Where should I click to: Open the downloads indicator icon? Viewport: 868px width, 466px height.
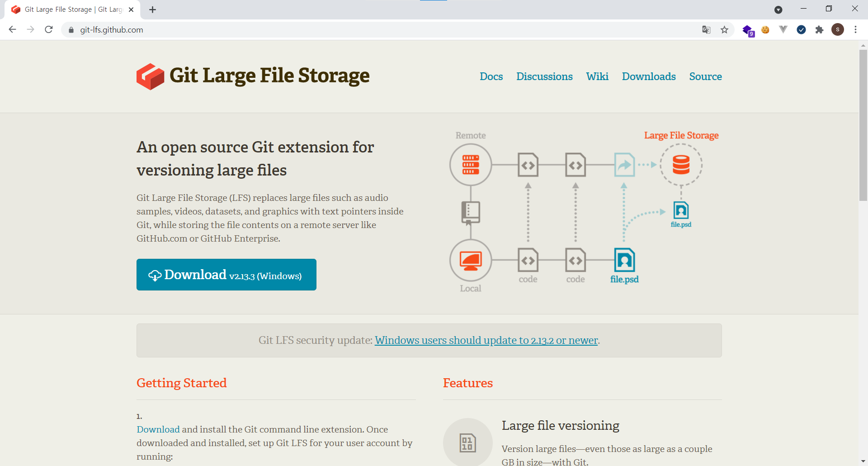click(778, 10)
